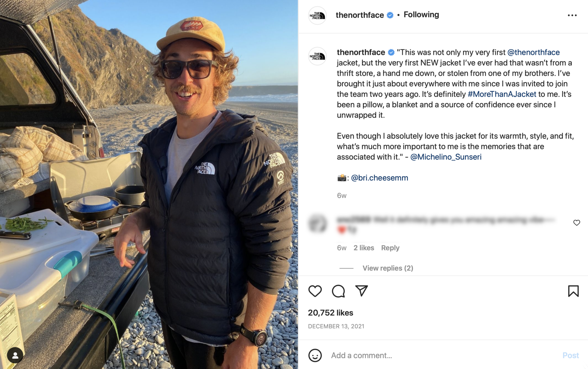
Task: Toggle Following status for thenorthface
Action: tap(421, 14)
